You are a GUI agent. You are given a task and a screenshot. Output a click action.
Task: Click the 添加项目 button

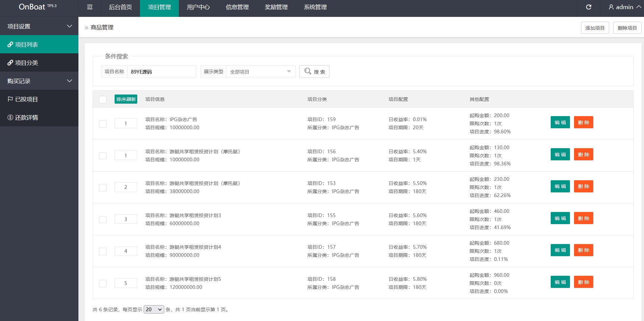[595, 28]
